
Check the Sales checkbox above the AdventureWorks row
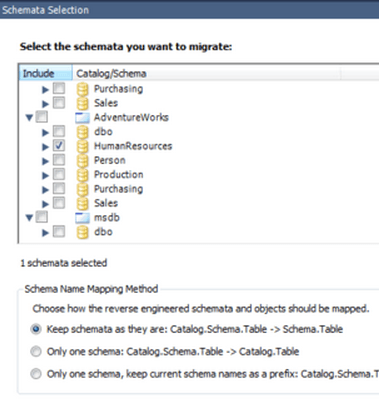[x=59, y=103]
